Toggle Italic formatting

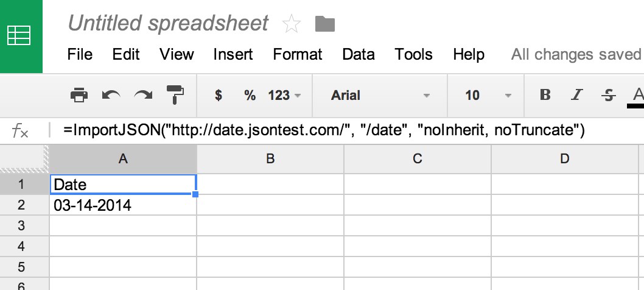[576, 95]
